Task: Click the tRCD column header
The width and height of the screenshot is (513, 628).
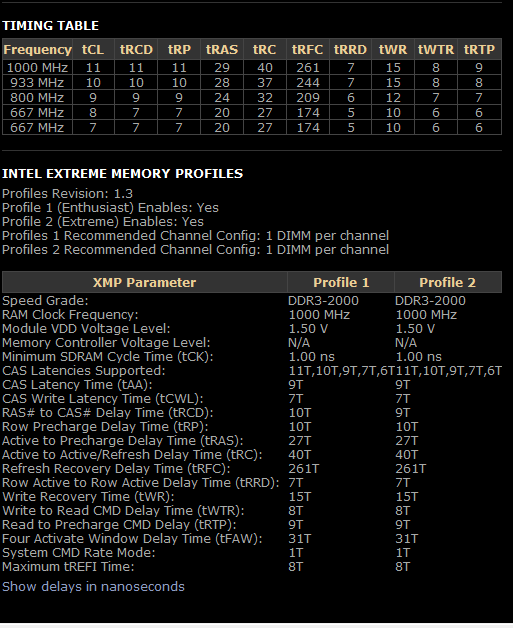Action: pos(136,49)
